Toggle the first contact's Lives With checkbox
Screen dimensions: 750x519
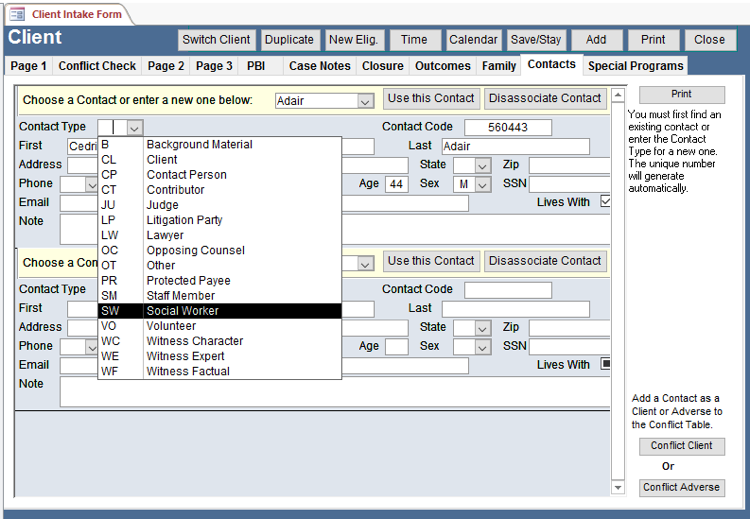(x=605, y=202)
